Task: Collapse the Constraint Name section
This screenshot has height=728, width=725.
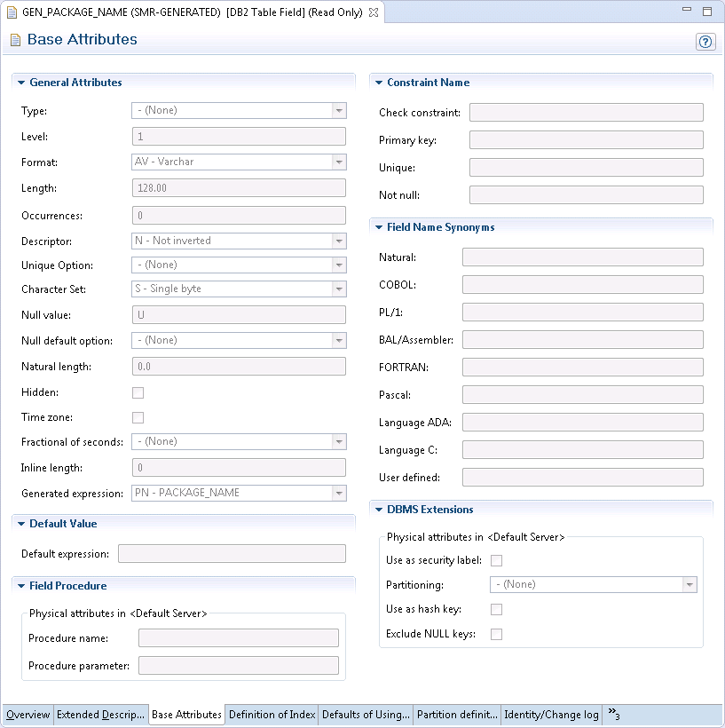Action: point(379,83)
